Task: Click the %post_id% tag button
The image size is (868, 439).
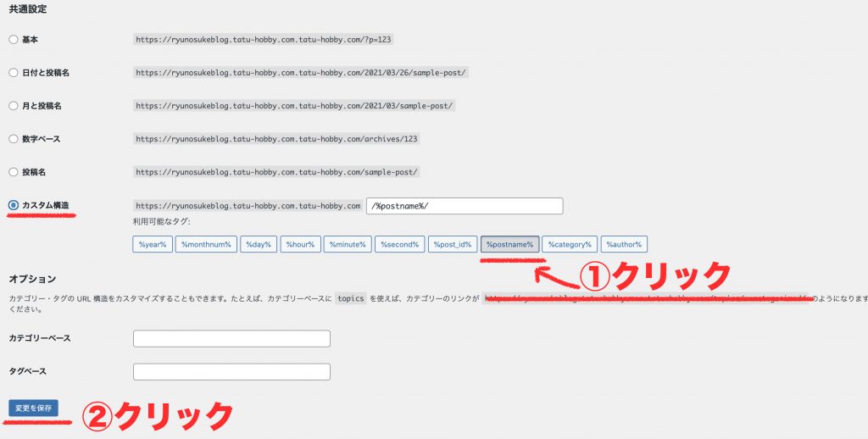Action: click(x=453, y=244)
